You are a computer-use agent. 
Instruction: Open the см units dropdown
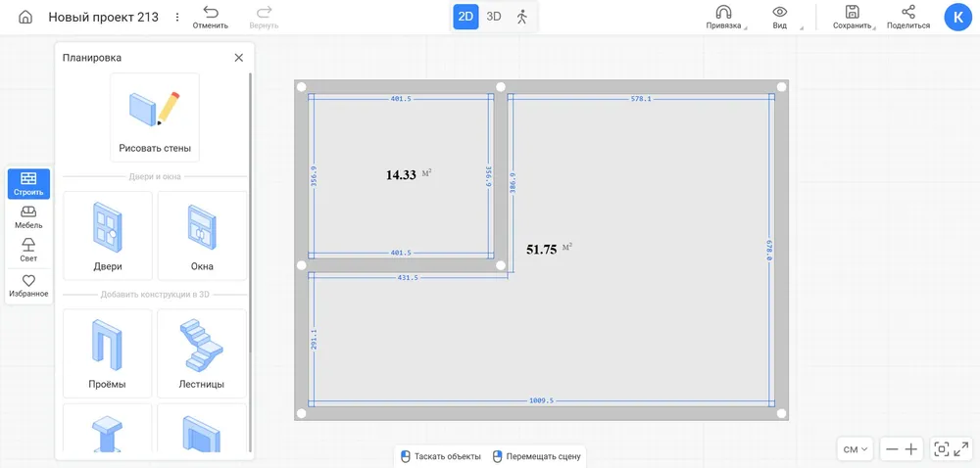(856, 449)
